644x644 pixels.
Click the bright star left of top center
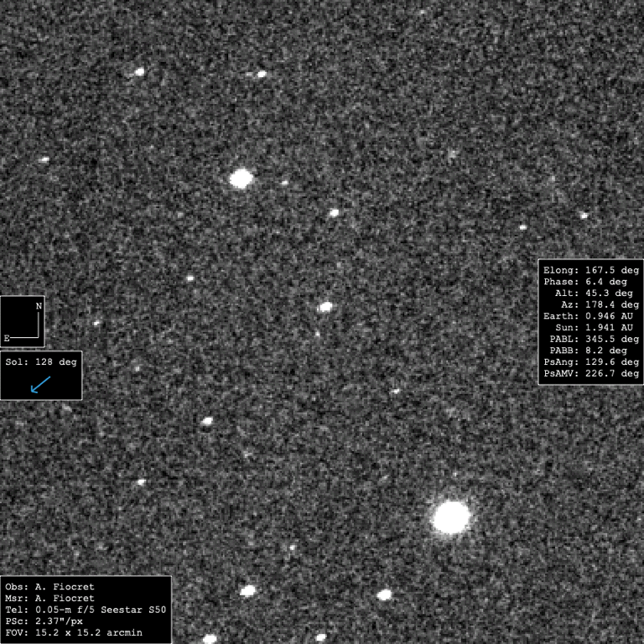[241, 179]
